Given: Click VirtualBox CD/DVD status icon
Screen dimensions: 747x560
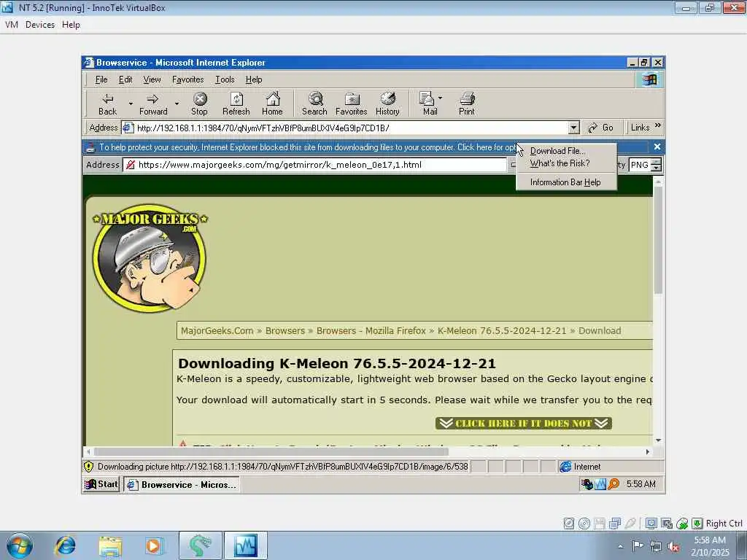Looking at the screenshot, I should coord(584,524).
